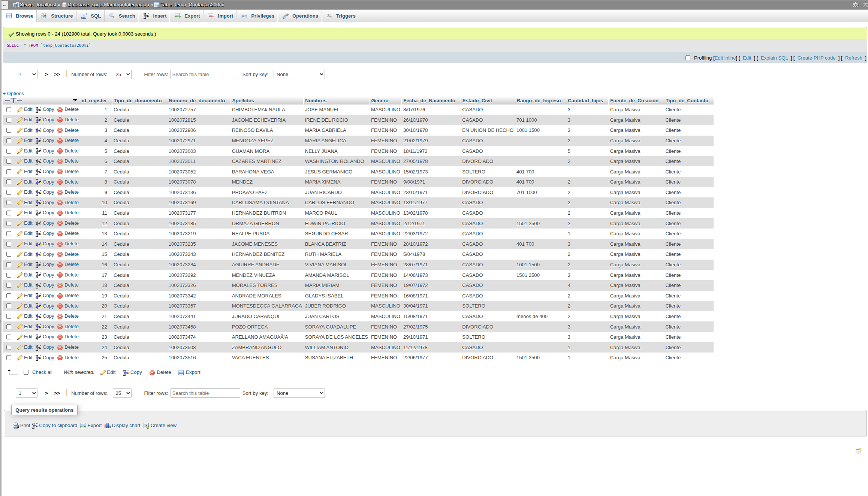The width and height of the screenshot is (868, 496).
Task: Click the Create view icon
Action: (x=146, y=426)
